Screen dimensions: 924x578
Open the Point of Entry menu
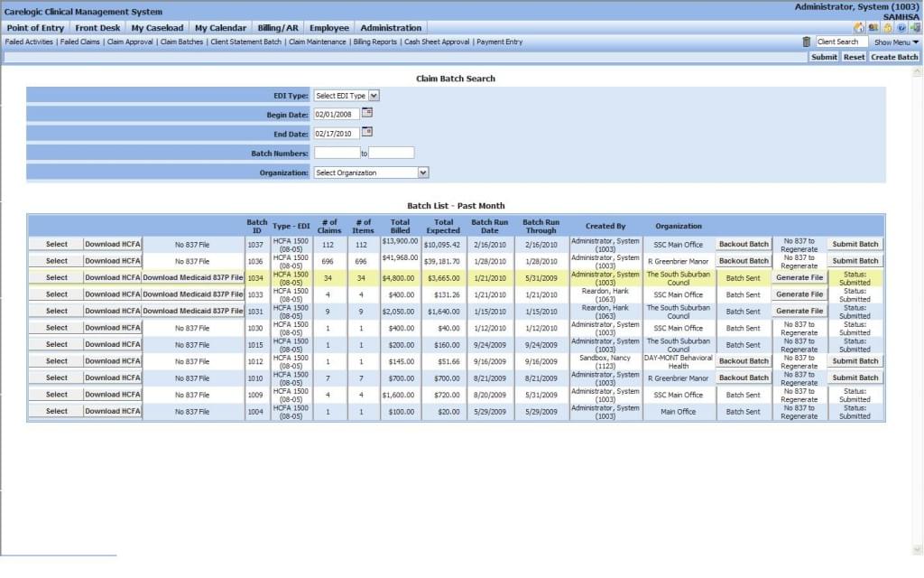[x=35, y=28]
